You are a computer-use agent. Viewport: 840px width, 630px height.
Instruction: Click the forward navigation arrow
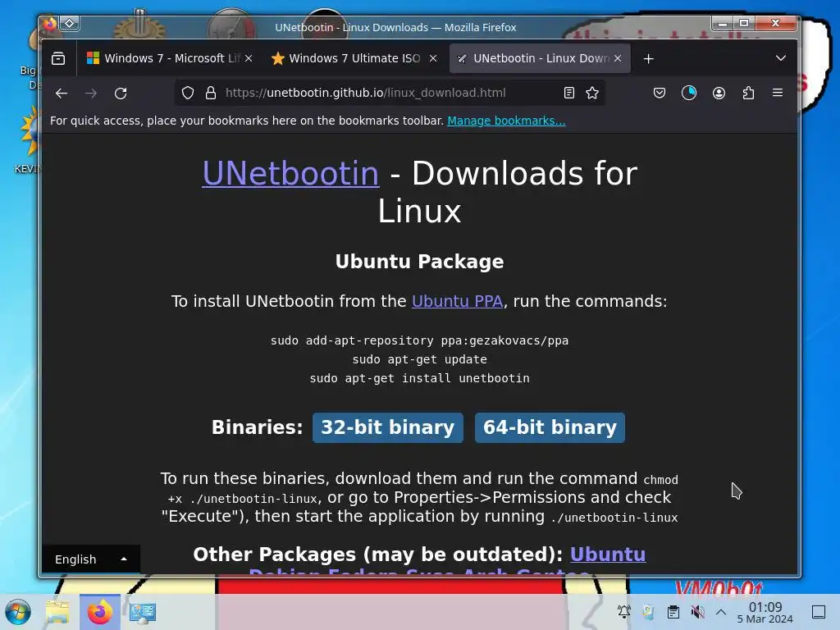tap(91, 94)
